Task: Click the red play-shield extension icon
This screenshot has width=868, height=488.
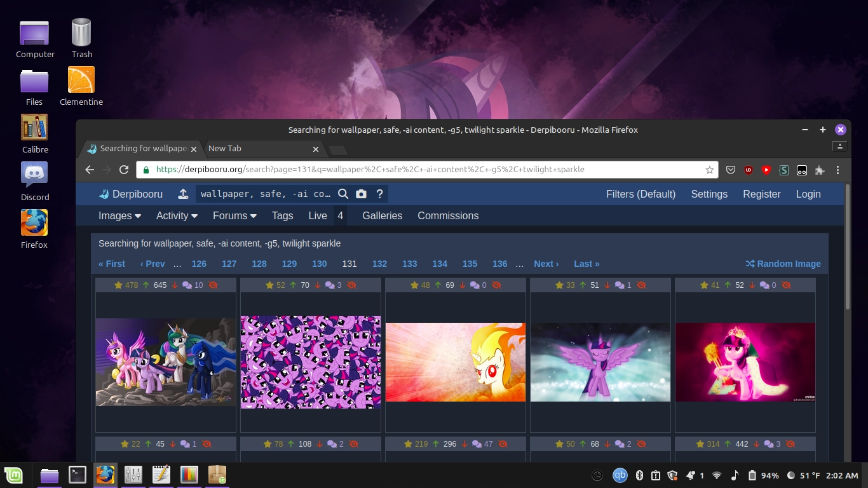Action: [x=766, y=170]
